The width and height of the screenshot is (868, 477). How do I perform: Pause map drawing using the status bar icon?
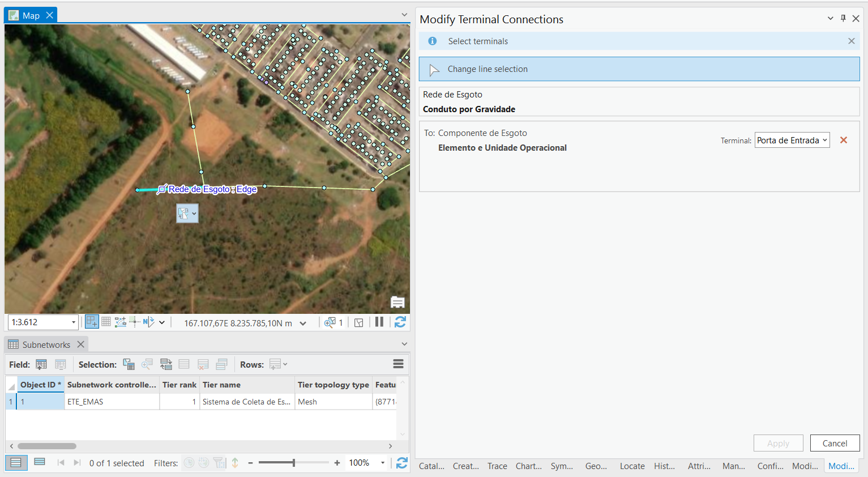pos(379,322)
